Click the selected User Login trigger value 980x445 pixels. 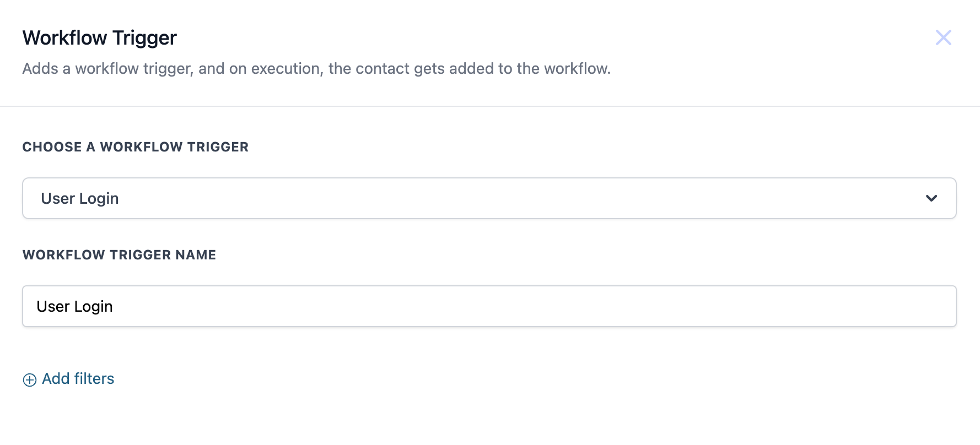pos(80,198)
